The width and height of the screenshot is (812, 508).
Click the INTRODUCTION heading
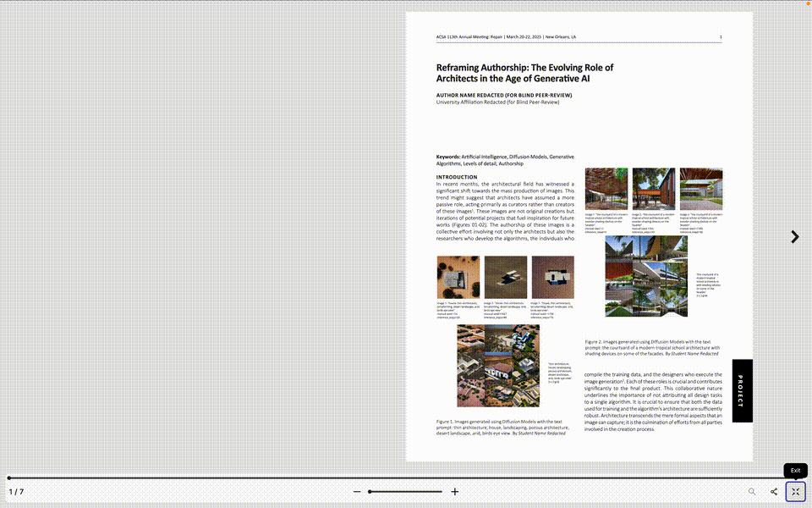tap(456, 177)
